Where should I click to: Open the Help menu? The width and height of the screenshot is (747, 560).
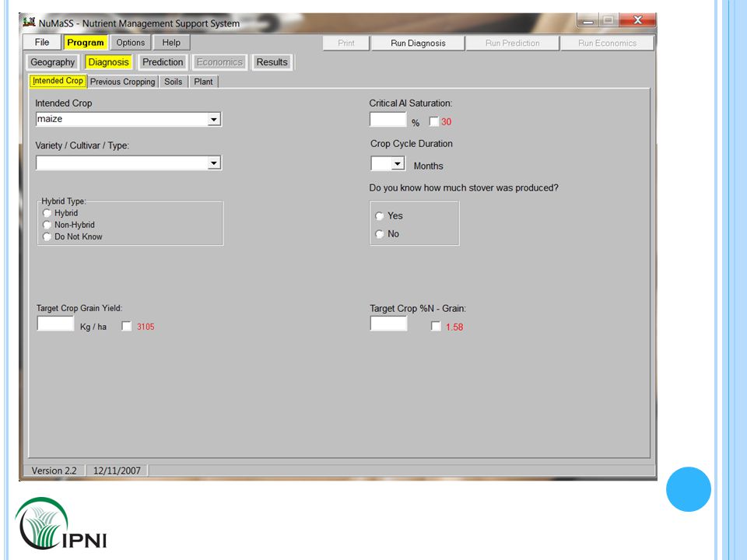pyautogui.click(x=171, y=42)
